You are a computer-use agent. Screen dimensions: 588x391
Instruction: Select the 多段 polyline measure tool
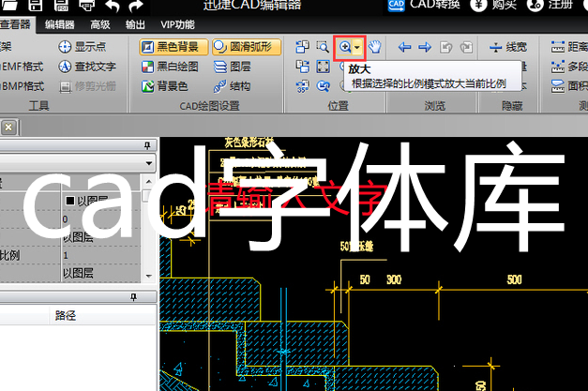click(569, 67)
